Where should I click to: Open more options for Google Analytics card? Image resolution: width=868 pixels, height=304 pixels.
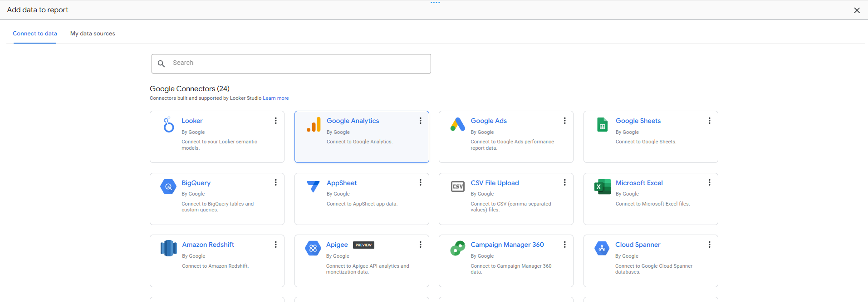click(x=420, y=121)
